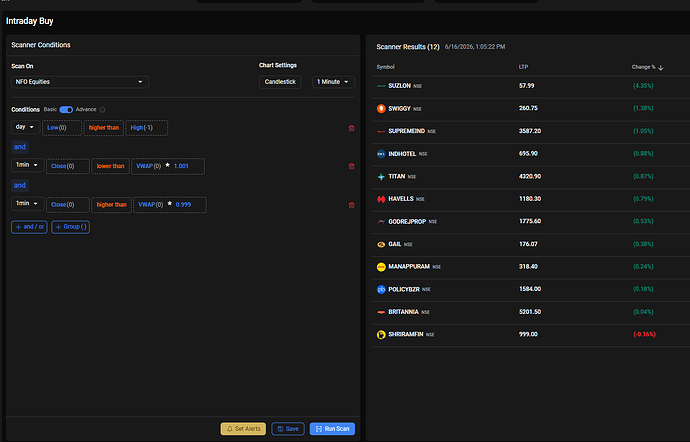Sort results by LTP column header
The height and width of the screenshot is (442, 690).
click(523, 67)
